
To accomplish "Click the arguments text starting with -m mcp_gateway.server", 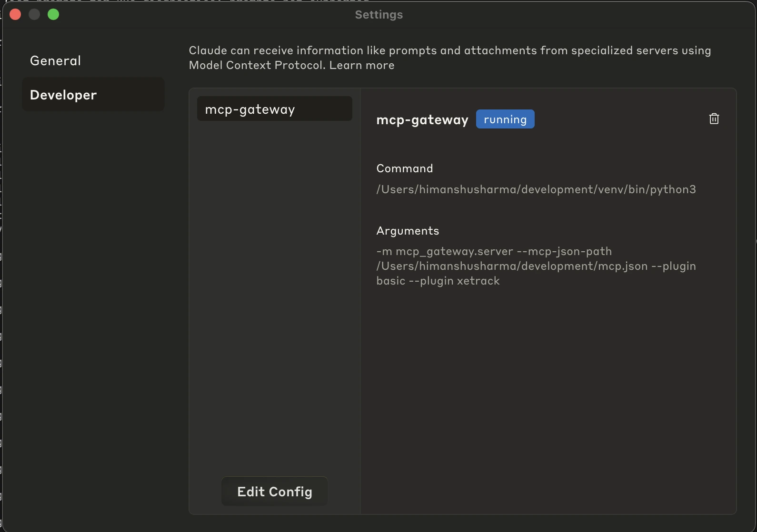I will click(536, 266).
